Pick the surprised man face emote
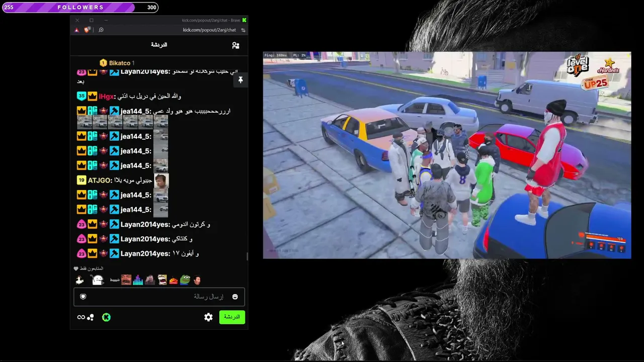The height and width of the screenshot is (362, 644). click(x=197, y=280)
